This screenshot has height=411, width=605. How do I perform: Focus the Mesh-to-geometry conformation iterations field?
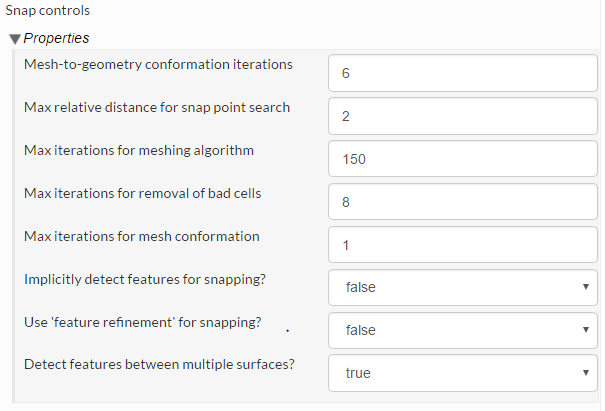point(463,74)
